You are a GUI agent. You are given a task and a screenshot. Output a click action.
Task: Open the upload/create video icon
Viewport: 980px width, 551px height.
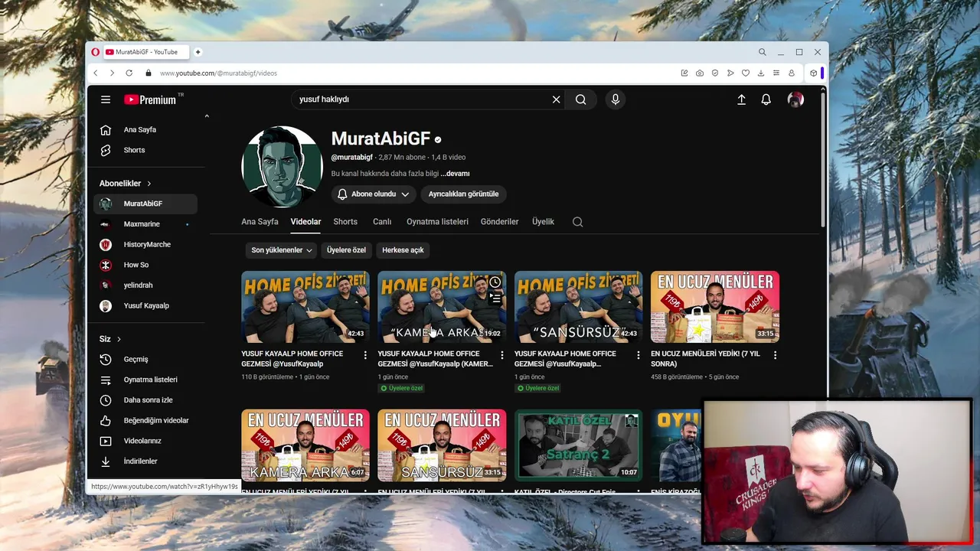click(x=741, y=99)
